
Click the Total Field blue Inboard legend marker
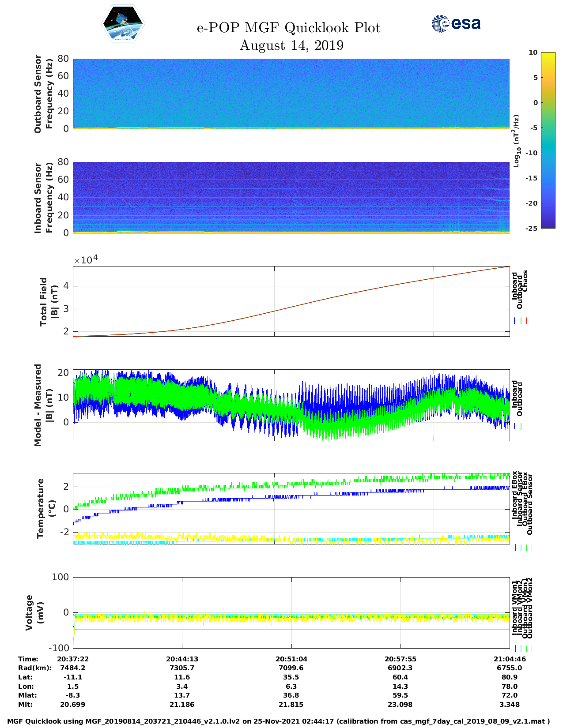tap(515, 321)
